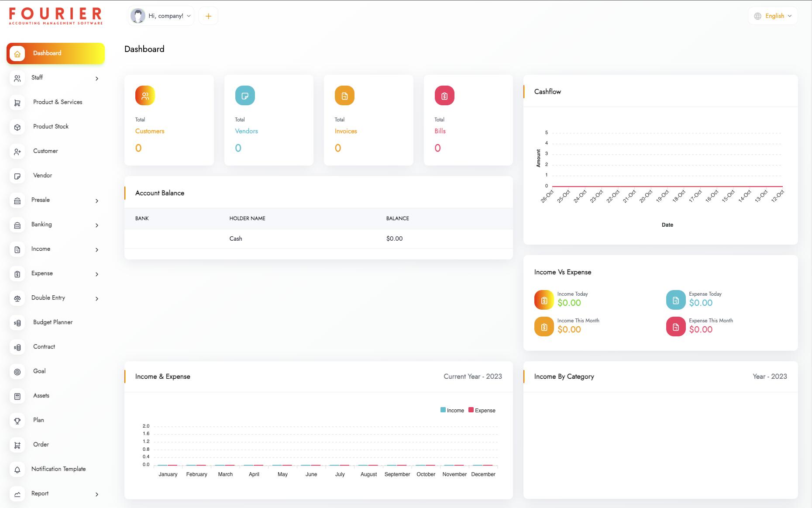Screen dimensions: 812x508
Task: Click the Total Vendors card icon
Action: coord(245,96)
